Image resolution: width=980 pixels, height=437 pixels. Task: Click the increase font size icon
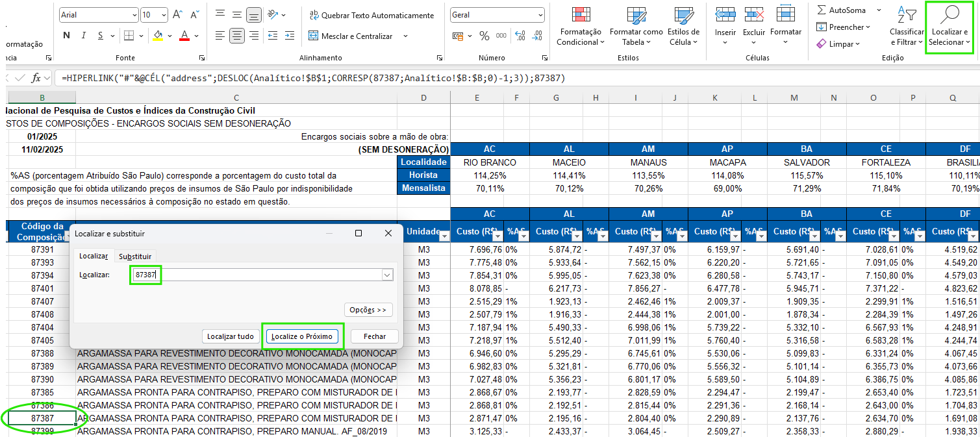click(x=178, y=14)
